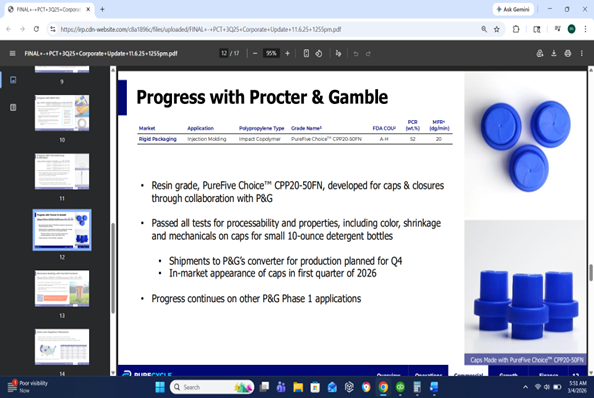Viewport: 594px width, 398px height.
Task: Open a new browser tab
Action: tap(102, 9)
